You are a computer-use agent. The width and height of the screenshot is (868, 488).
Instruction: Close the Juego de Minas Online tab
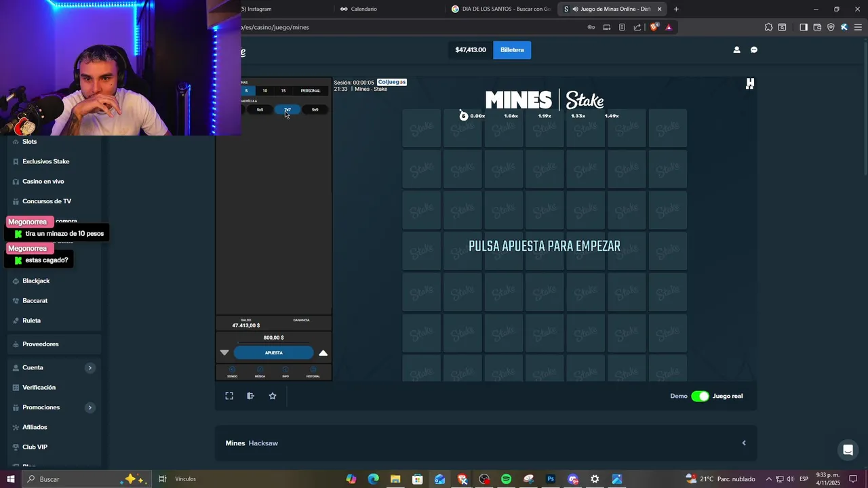click(659, 9)
